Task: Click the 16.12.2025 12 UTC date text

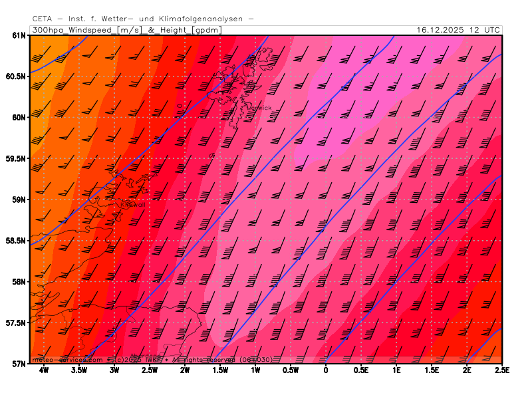Action: [x=458, y=30]
